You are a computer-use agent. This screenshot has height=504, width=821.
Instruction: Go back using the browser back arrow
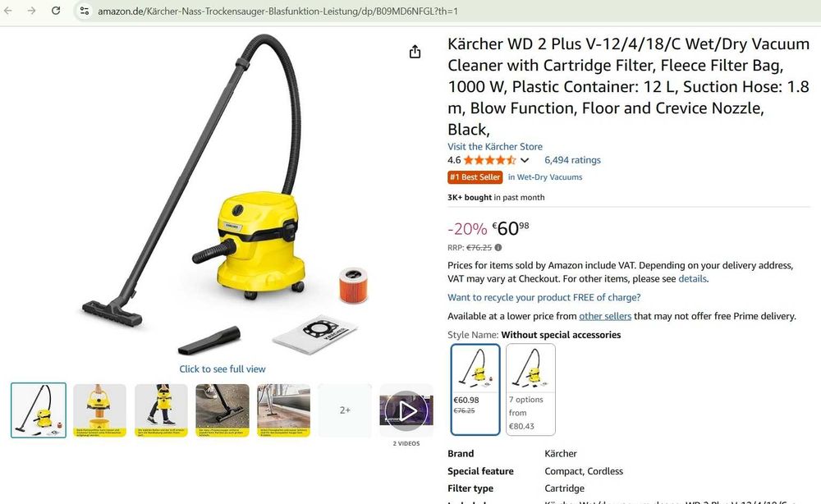tap(8, 11)
